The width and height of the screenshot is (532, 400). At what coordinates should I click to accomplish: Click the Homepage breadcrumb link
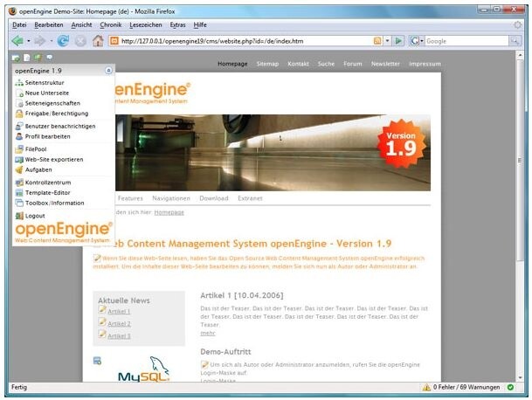pyautogui.click(x=169, y=212)
